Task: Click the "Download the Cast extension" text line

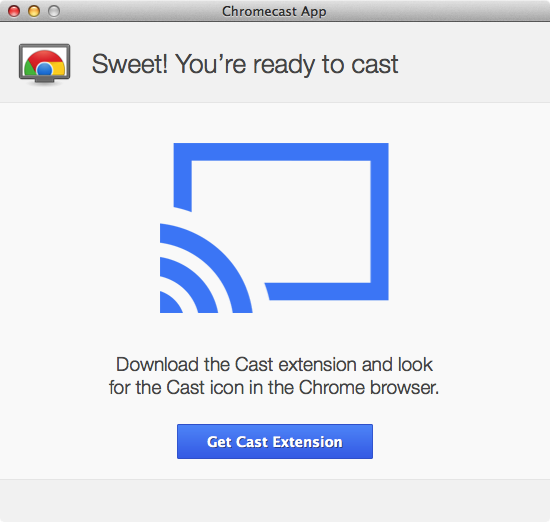Action: (274, 364)
